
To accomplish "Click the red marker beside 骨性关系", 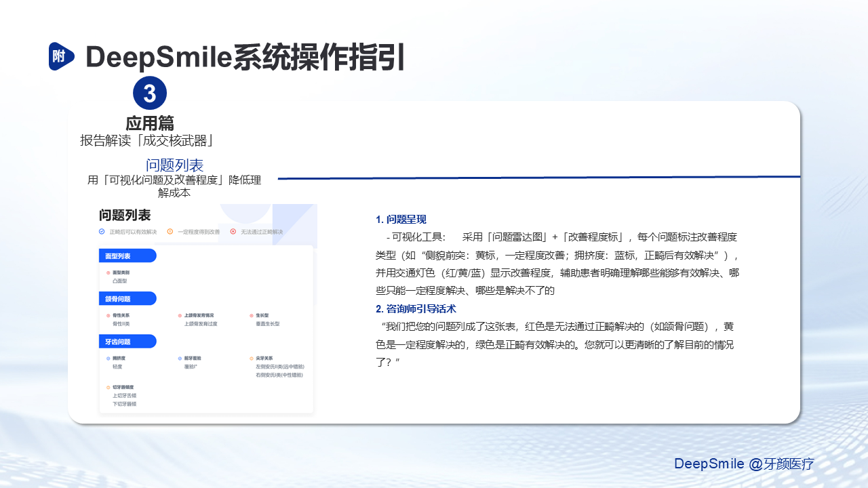I will pyautogui.click(x=108, y=316).
